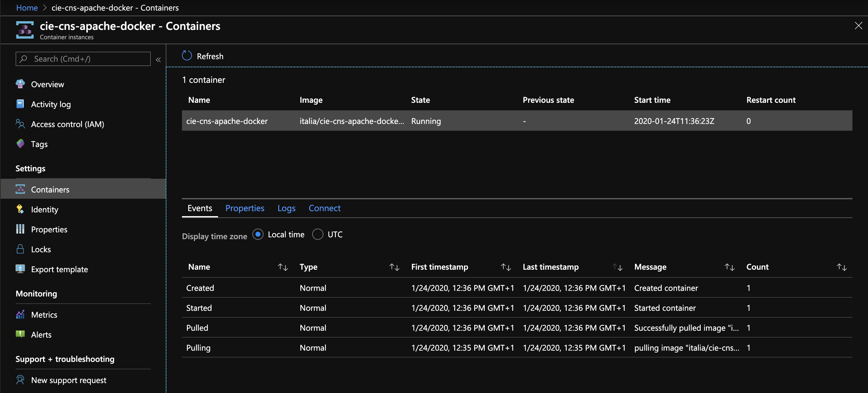Click the 'Created container' message
Screen dimensions: 868x393
[x=666, y=288]
